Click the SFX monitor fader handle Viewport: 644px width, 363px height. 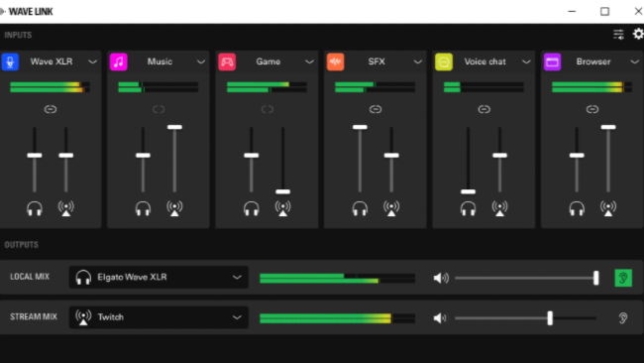pos(360,127)
